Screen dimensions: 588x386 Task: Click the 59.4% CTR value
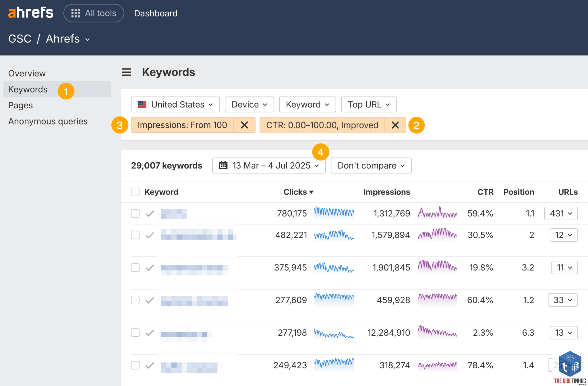pyautogui.click(x=480, y=214)
